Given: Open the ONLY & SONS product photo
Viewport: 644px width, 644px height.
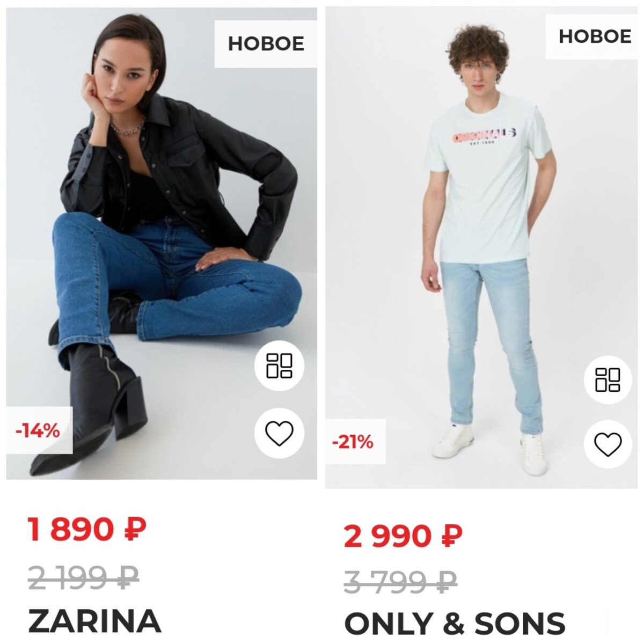Looking at the screenshot, I should [x=481, y=247].
